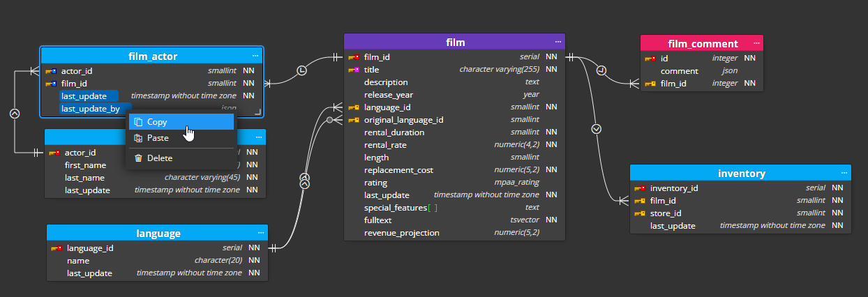Click the array brackets beside special_features

coord(433,208)
